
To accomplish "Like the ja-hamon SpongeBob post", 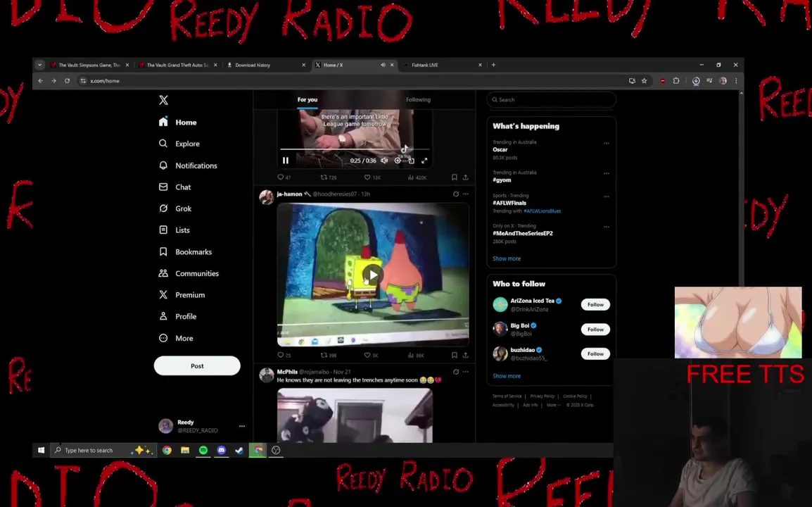I will coord(371,355).
